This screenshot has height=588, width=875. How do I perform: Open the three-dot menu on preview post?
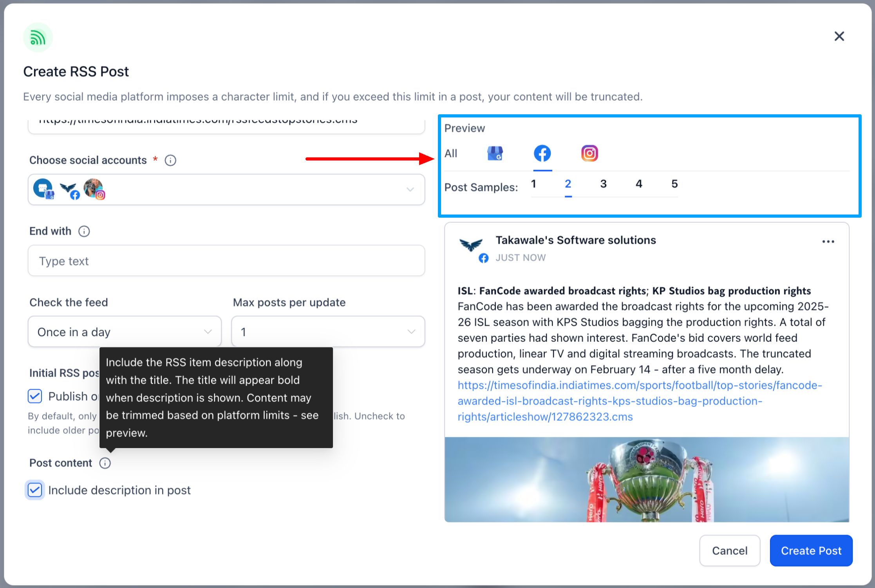[x=828, y=242]
